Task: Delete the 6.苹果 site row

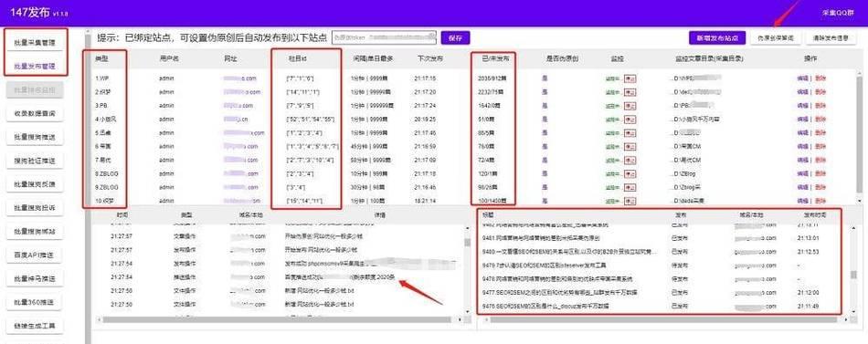Action: coord(820,146)
